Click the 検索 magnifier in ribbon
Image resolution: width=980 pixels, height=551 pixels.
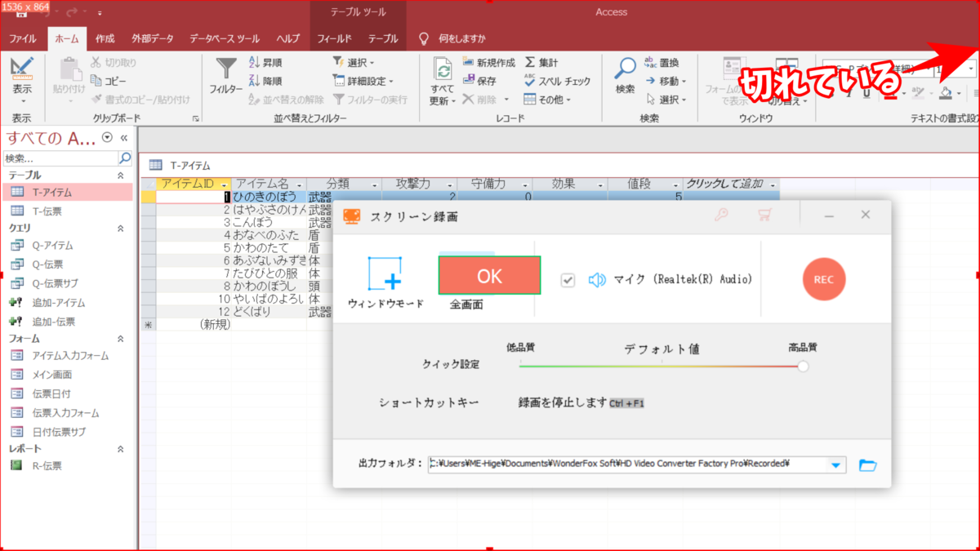626,69
